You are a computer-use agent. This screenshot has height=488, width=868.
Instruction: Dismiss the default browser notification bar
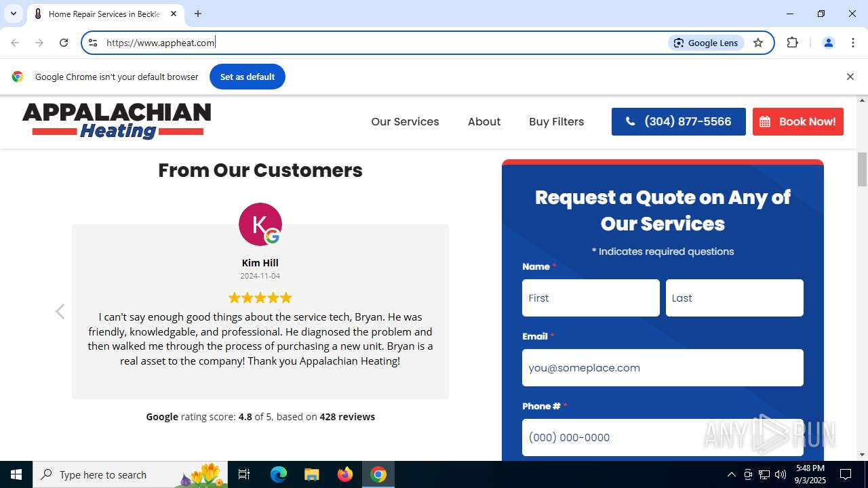[x=850, y=77]
